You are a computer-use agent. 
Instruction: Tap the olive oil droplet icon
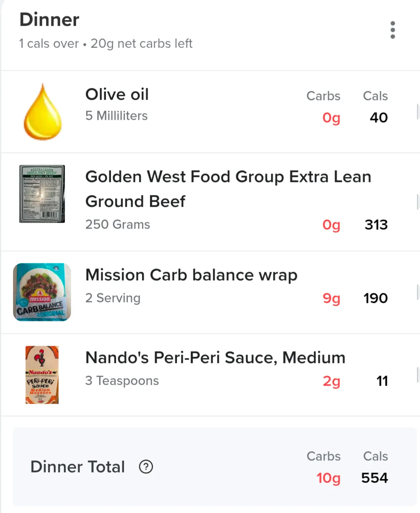pyautogui.click(x=42, y=111)
